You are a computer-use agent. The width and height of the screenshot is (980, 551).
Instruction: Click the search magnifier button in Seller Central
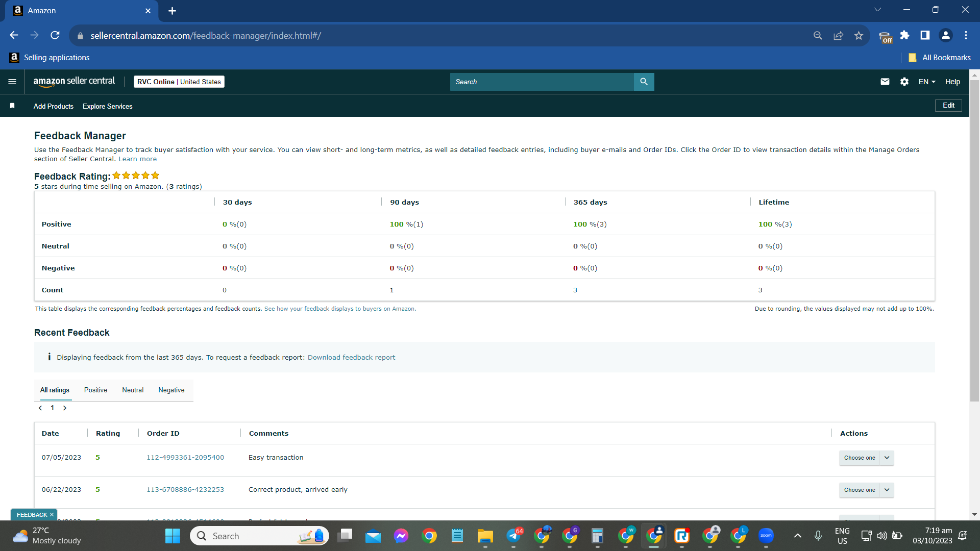(x=644, y=82)
